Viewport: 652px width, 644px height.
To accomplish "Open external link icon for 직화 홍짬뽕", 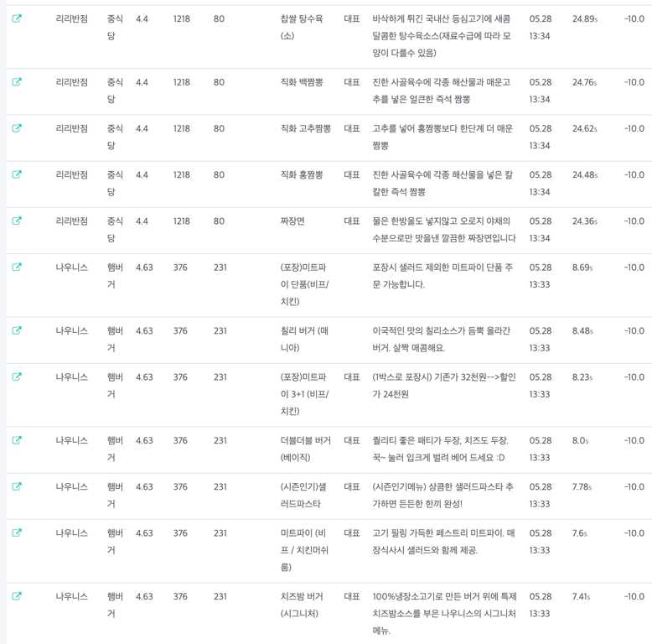I will (17, 174).
